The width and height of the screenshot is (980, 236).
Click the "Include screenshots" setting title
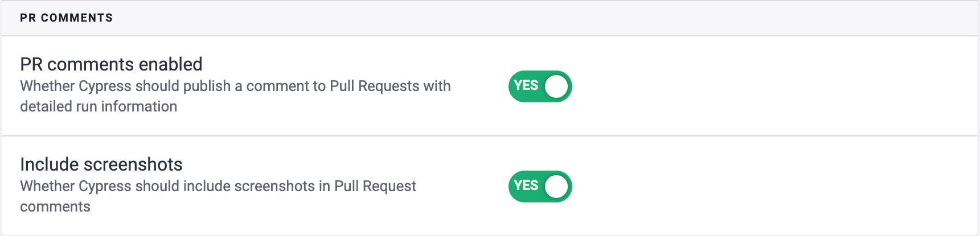[x=101, y=164]
